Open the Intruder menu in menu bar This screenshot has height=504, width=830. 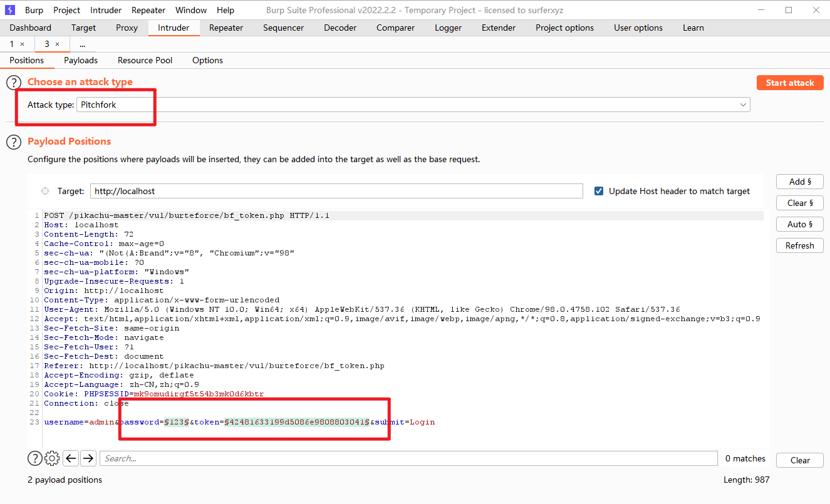click(x=106, y=10)
